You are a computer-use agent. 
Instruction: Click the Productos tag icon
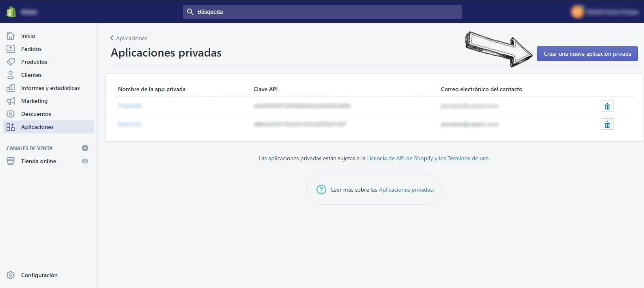11,62
